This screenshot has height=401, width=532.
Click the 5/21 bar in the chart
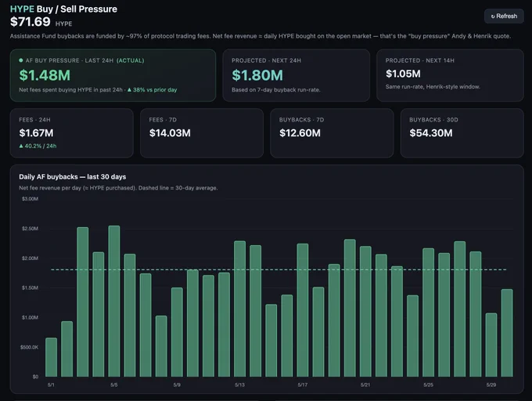(x=365, y=312)
